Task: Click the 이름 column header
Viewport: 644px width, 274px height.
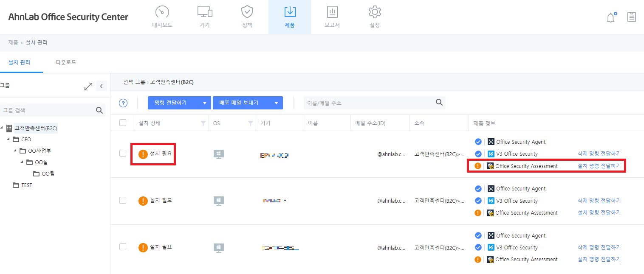Action: coord(313,123)
